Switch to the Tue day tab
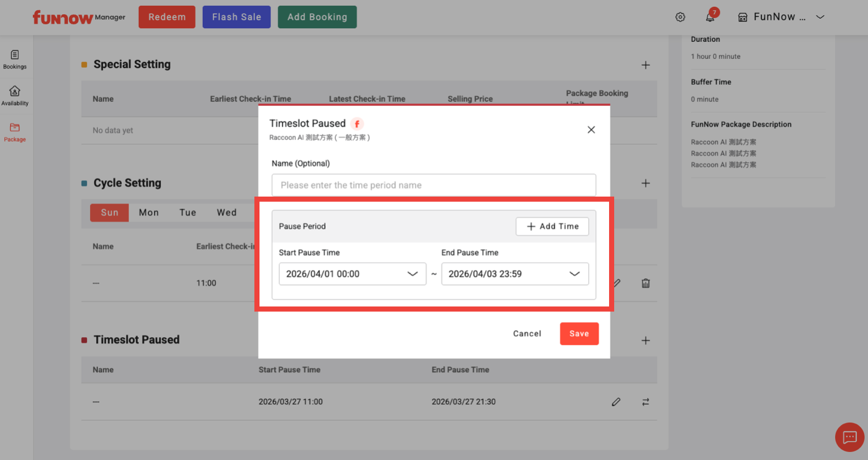868x460 pixels. click(188, 212)
